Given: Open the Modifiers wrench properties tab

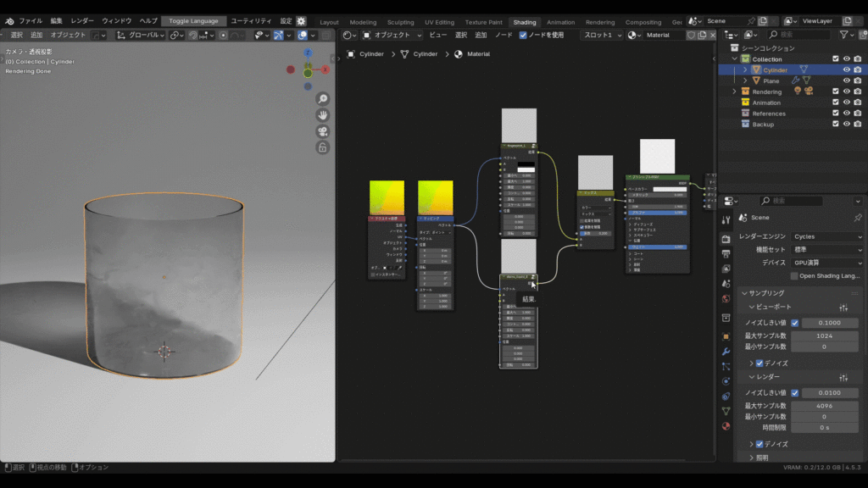Looking at the screenshot, I should pyautogui.click(x=726, y=351).
